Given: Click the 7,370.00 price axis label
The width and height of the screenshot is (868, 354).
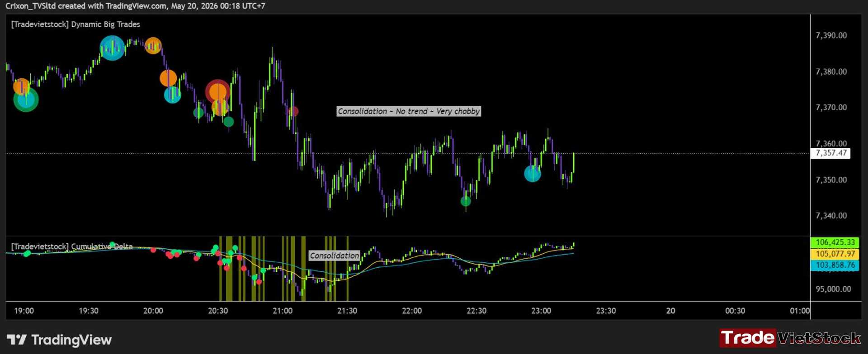Looking at the screenshot, I should pyautogui.click(x=831, y=107).
